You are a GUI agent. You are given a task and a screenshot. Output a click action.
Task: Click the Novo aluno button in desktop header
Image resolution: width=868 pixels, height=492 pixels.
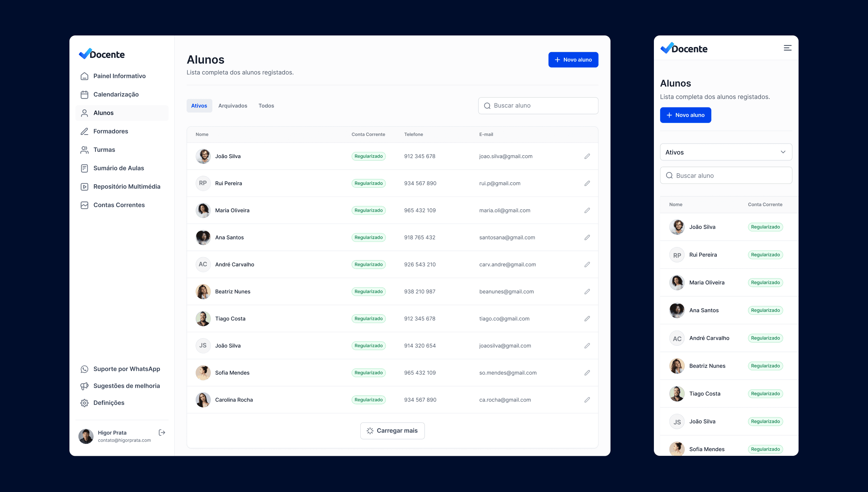[573, 60]
